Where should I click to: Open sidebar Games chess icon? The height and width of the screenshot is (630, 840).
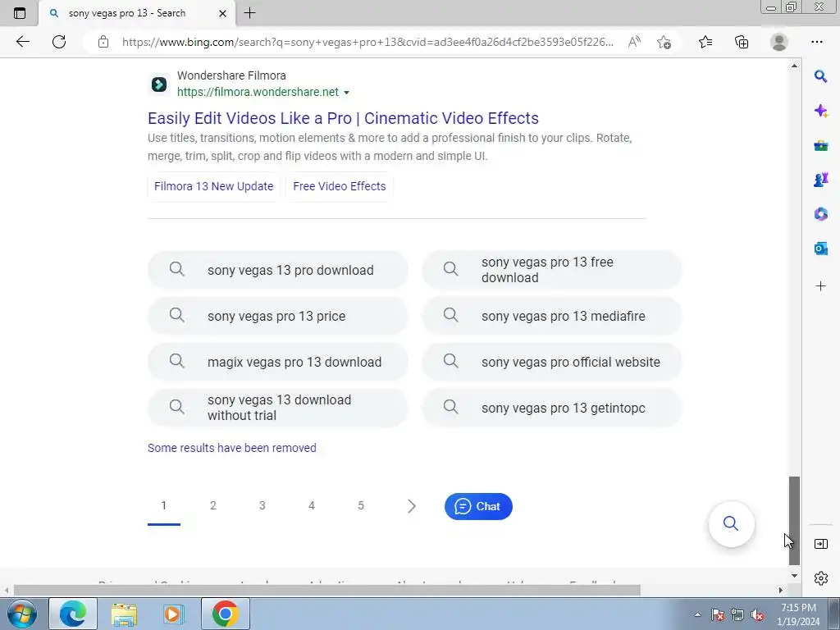click(x=820, y=180)
